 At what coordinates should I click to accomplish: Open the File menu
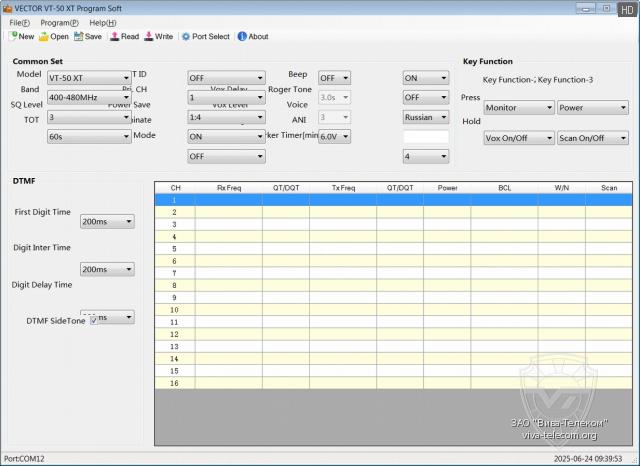[x=18, y=22]
